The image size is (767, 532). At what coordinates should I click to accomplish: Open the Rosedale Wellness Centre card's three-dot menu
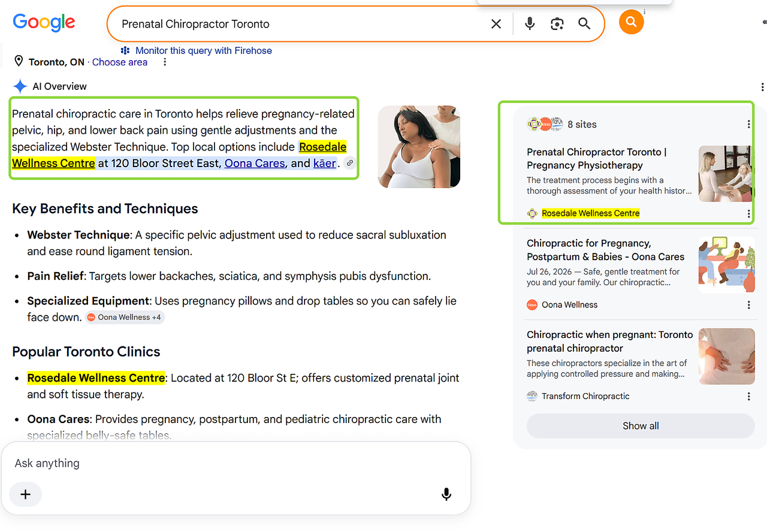pyautogui.click(x=748, y=214)
